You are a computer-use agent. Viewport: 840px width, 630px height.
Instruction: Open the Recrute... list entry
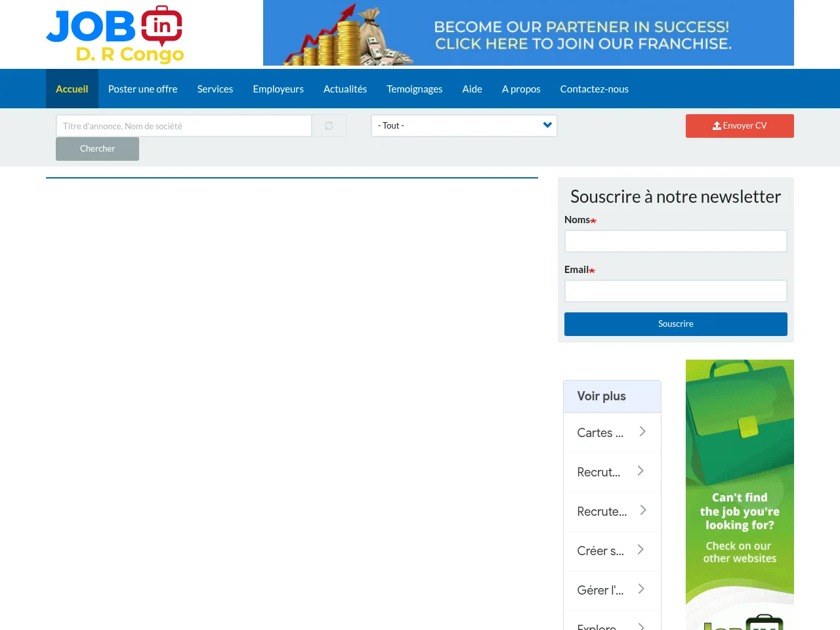[x=612, y=512]
